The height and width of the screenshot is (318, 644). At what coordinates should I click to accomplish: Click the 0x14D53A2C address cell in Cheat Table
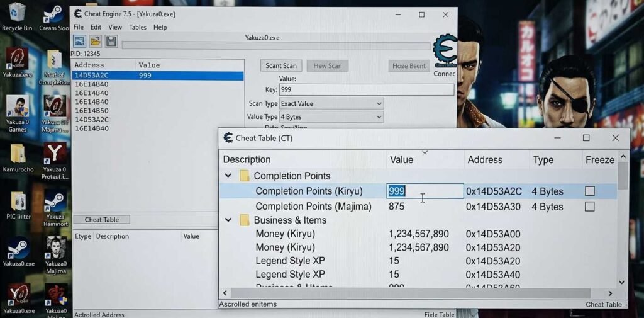tap(494, 191)
